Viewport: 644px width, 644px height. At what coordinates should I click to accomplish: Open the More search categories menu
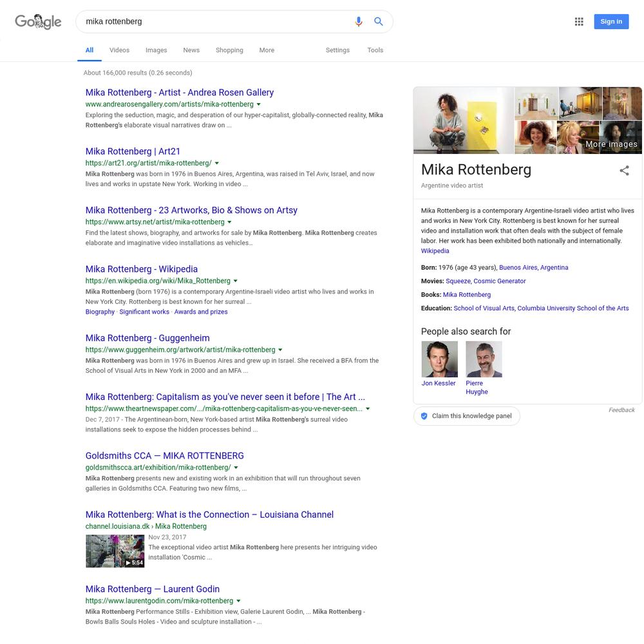tap(267, 50)
